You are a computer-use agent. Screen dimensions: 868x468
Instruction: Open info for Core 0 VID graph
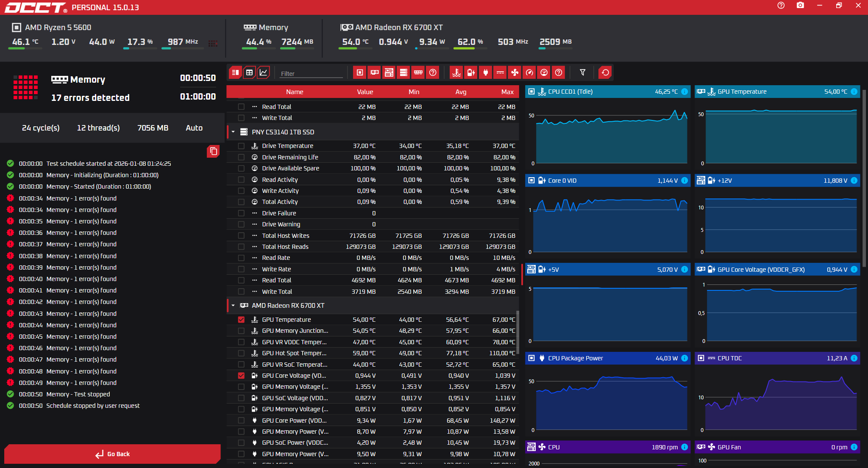pyautogui.click(x=684, y=181)
